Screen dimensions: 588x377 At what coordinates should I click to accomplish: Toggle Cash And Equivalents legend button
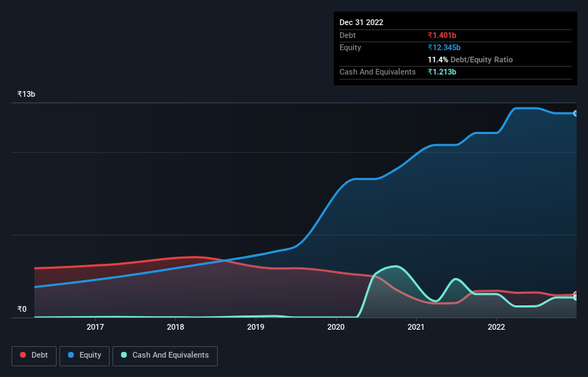click(x=165, y=355)
